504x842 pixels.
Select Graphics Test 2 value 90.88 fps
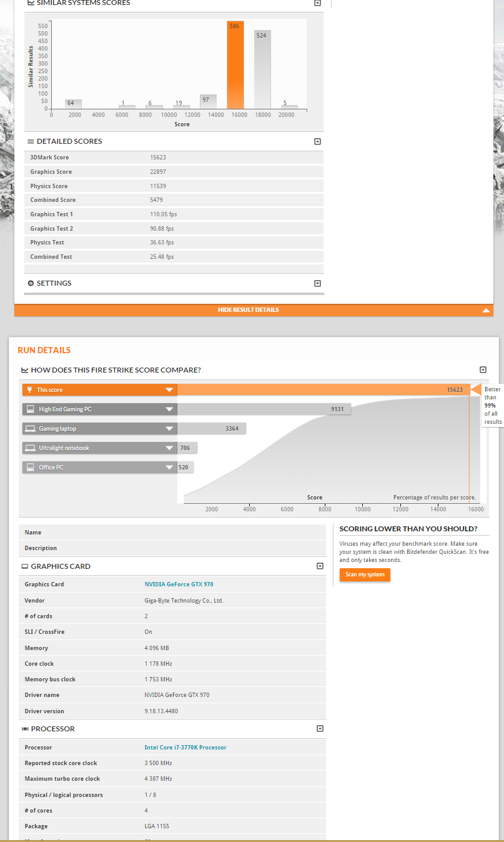[162, 229]
